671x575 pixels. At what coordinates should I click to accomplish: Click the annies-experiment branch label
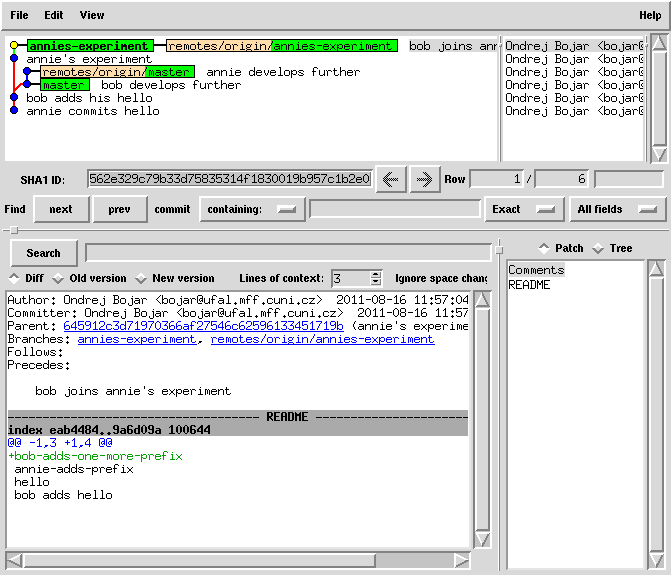(89, 46)
